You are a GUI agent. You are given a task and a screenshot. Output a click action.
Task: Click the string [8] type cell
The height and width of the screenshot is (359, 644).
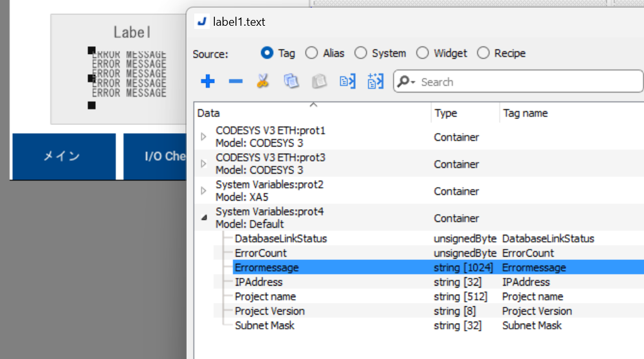455,311
